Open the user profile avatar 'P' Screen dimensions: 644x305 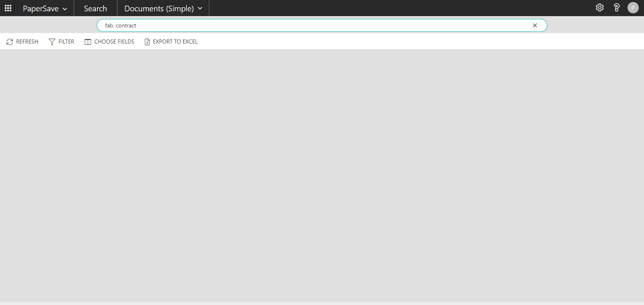pos(633,8)
